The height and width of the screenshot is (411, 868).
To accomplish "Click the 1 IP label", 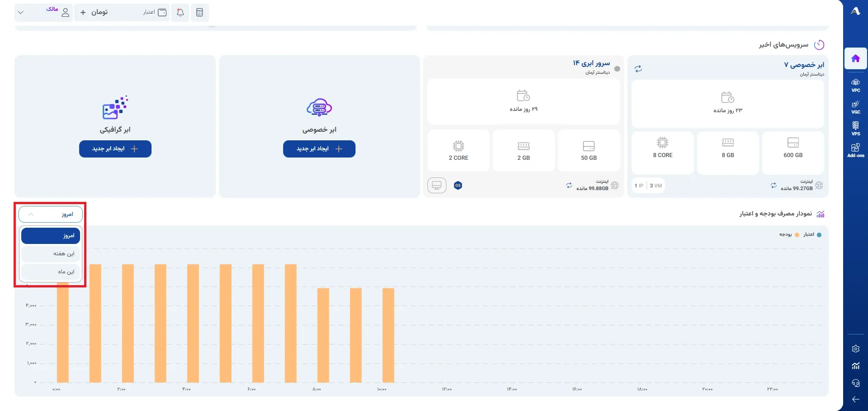I will click(x=639, y=186).
